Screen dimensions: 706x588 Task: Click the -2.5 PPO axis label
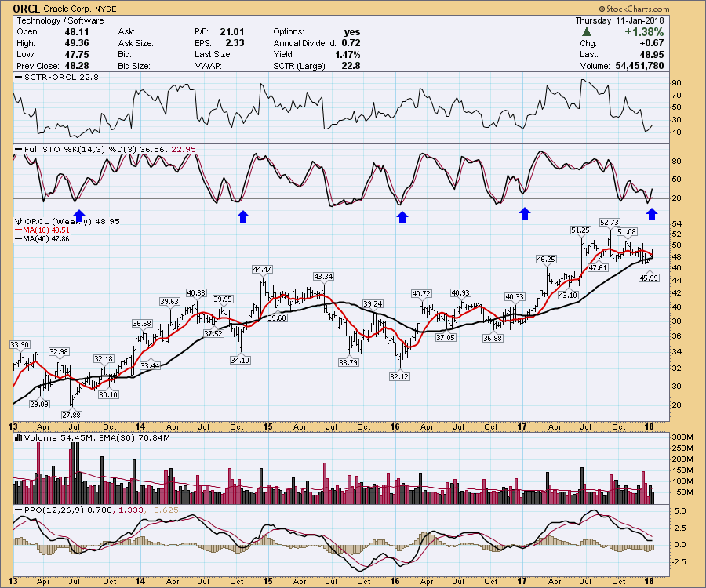pos(680,562)
